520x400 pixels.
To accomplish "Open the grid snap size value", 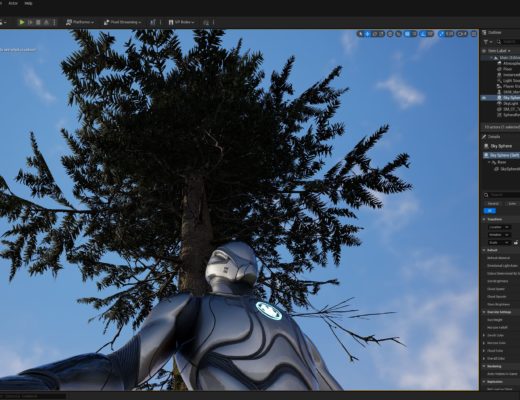I will 414,34.
